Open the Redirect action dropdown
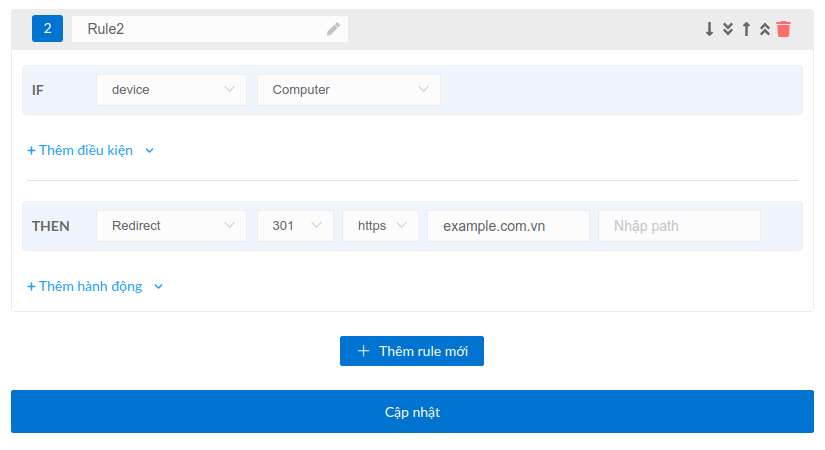The image size is (825, 450). point(172,226)
